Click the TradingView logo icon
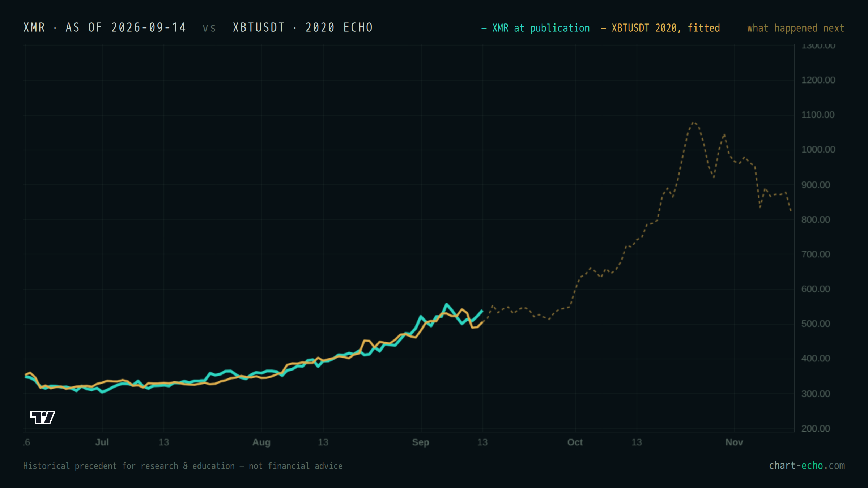Image resolution: width=868 pixels, height=488 pixels. tap(43, 417)
